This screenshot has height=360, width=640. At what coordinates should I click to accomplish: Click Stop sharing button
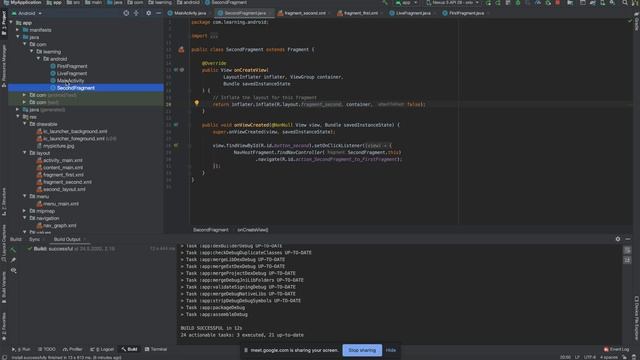[362, 350]
